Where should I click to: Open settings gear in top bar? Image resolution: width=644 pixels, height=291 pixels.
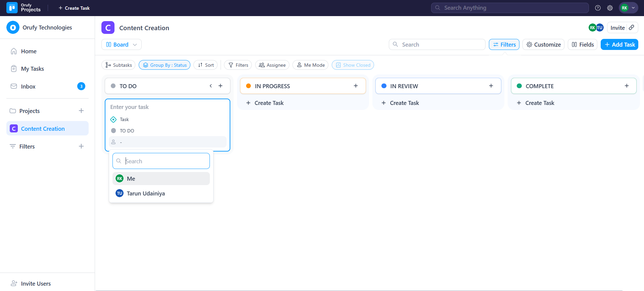(x=610, y=8)
